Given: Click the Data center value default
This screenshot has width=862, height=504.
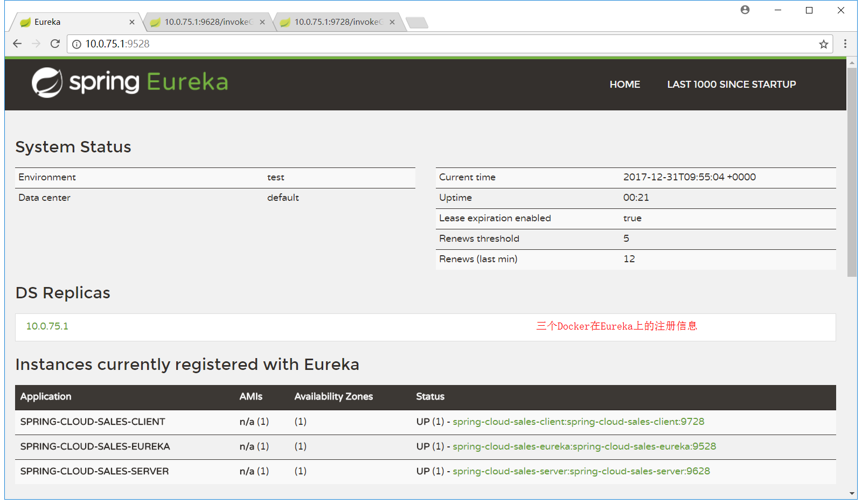Looking at the screenshot, I should 283,198.
